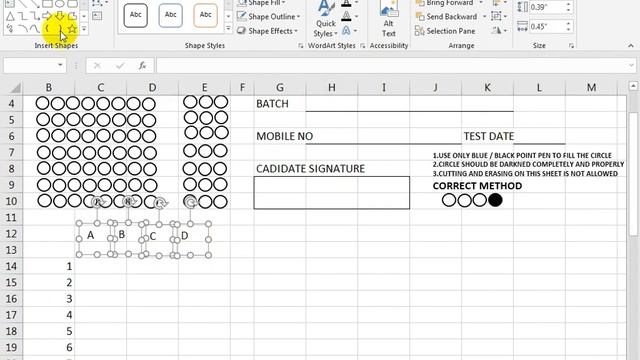Click the candidate signature rectangle box

click(x=331, y=193)
